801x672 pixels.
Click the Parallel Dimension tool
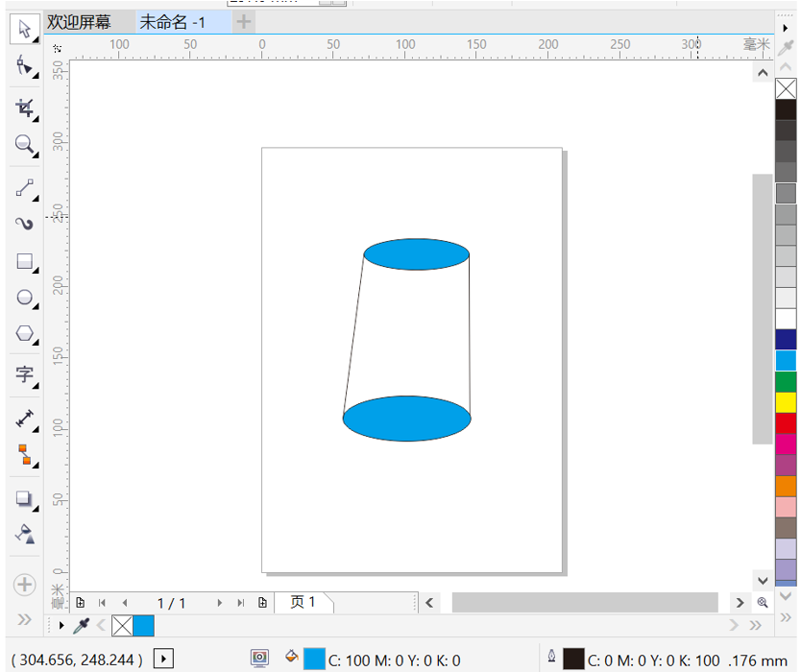point(24,419)
